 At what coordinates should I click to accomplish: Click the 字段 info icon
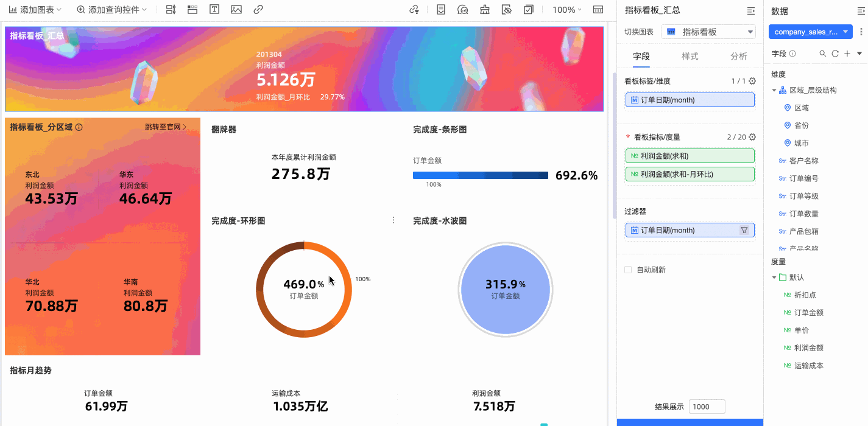(792, 54)
